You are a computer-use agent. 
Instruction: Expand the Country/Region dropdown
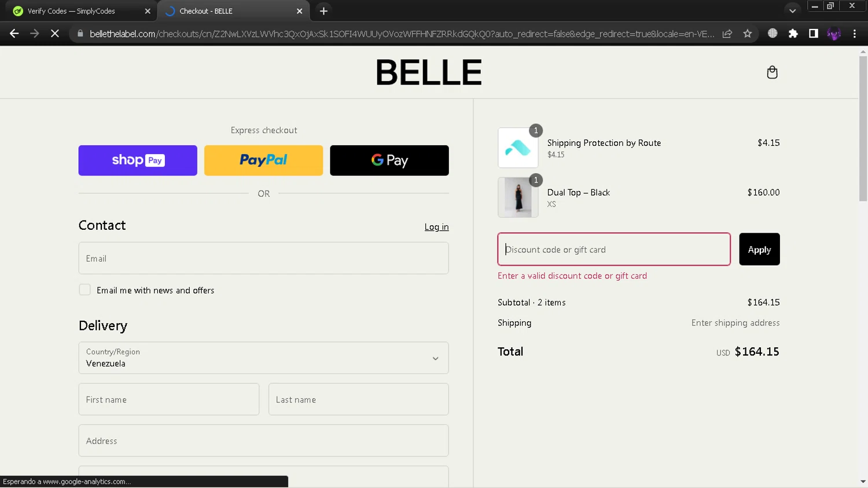(263, 358)
